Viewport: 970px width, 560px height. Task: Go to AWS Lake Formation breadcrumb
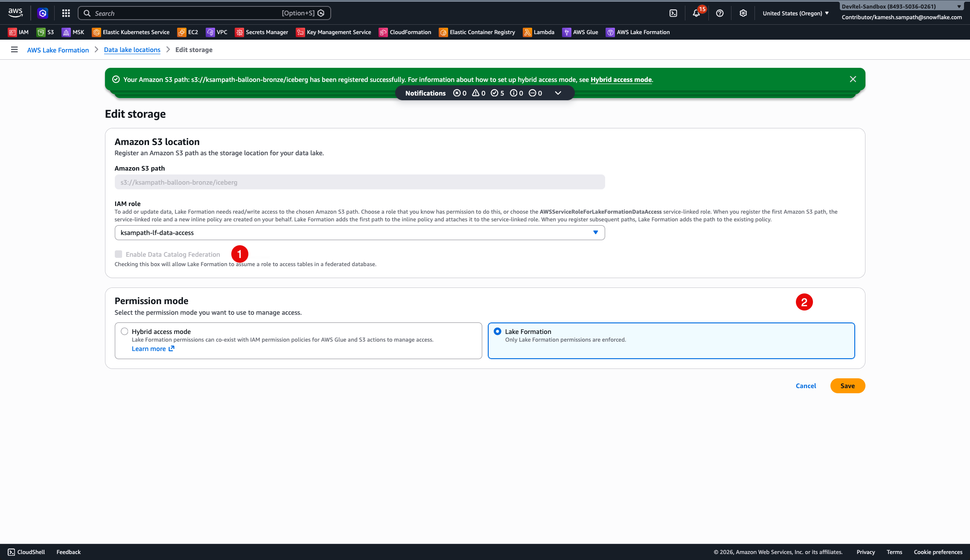[58, 50]
